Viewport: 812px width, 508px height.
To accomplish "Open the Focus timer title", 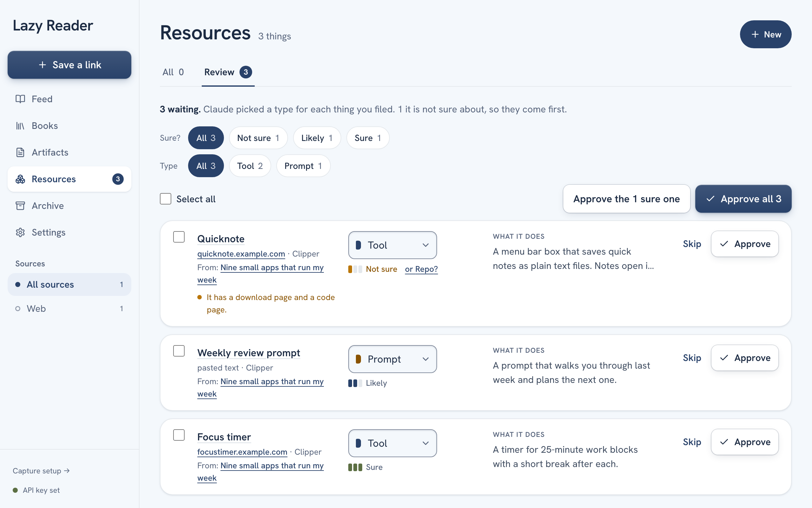I will pyautogui.click(x=224, y=437).
